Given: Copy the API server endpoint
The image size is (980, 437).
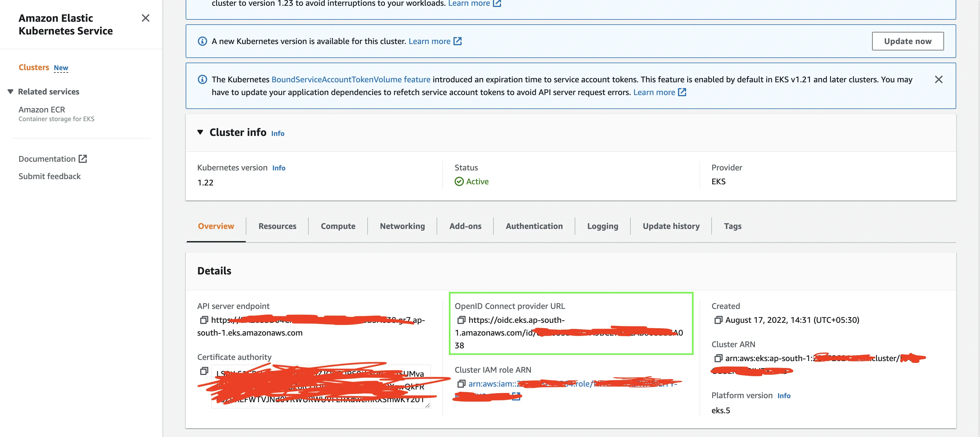Looking at the screenshot, I should tap(204, 320).
